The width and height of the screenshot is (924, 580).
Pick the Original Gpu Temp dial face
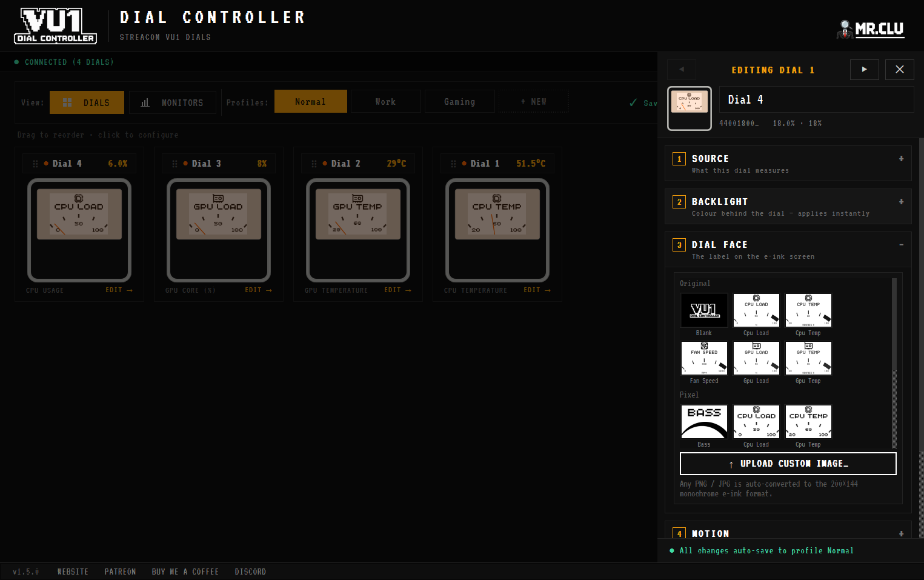pos(808,358)
